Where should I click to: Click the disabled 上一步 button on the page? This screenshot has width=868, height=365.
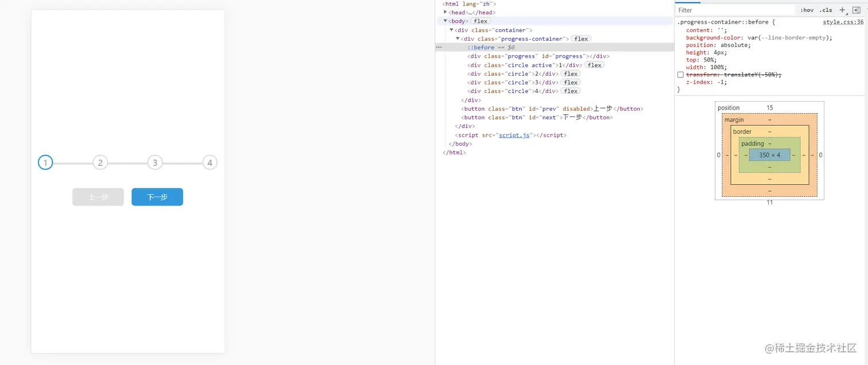[98, 197]
